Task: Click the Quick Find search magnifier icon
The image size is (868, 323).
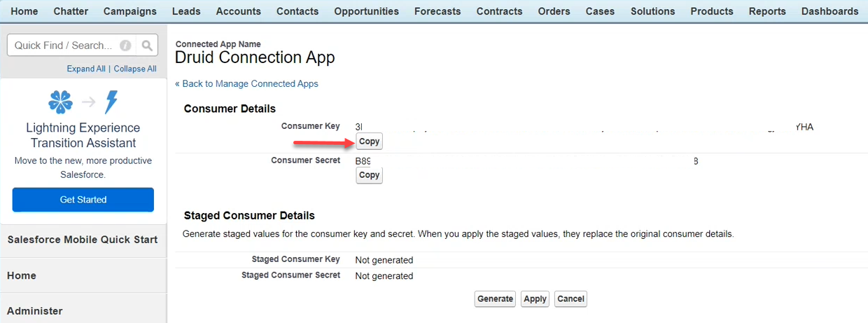Action: pos(147,46)
